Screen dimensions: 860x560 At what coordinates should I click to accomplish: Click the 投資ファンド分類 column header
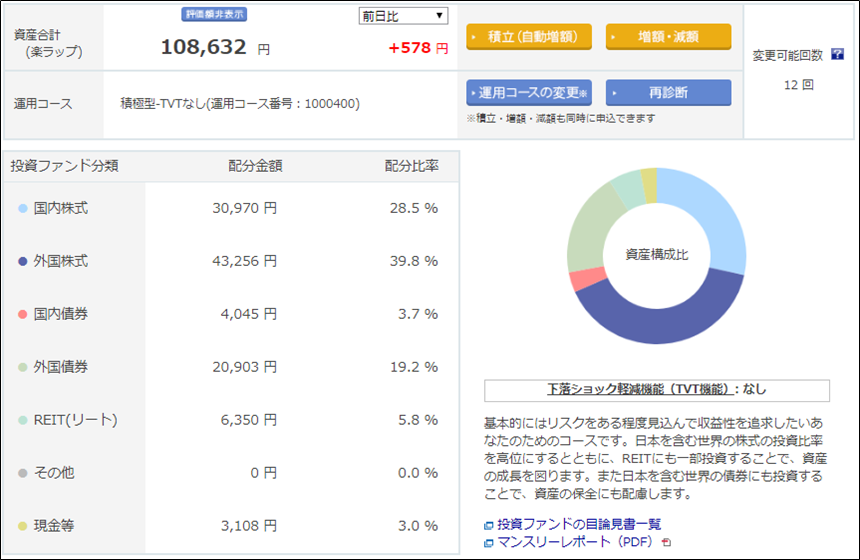(x=64, y=166)
